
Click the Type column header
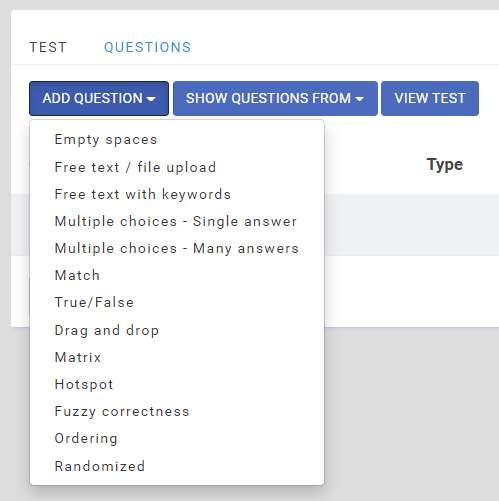coord(445,165)
